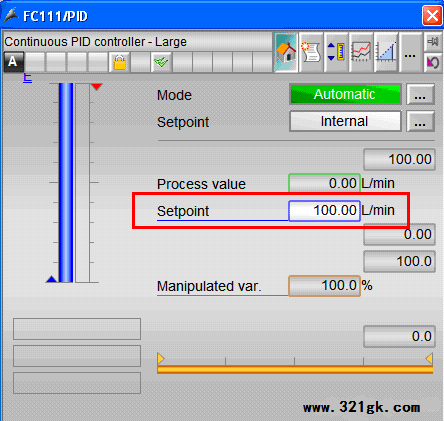Click the green Automatic mode display
Screen dimensions: 444x421
click(x=345, y=94)
